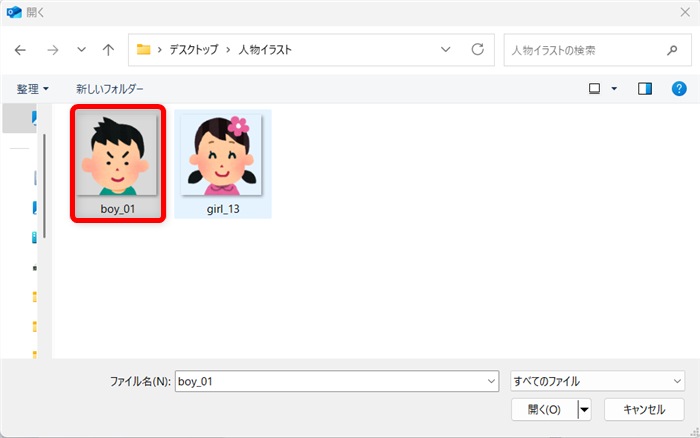Click the forward navigation arrow
Viewport: 700px width, 438px height.
coord(51,49)
